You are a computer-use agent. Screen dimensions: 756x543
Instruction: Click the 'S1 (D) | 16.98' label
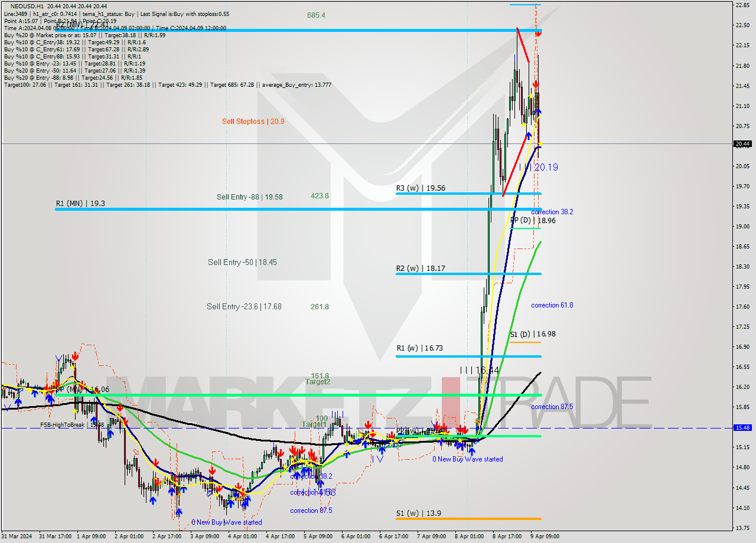coord(533,334)
